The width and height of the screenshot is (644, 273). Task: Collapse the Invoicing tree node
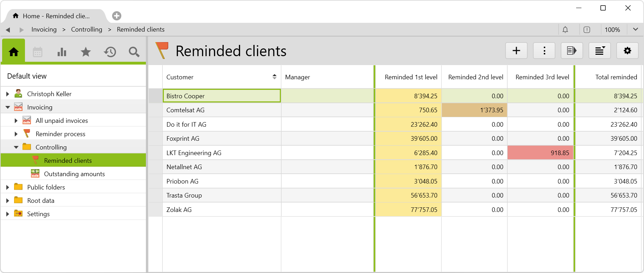point(8,107)
